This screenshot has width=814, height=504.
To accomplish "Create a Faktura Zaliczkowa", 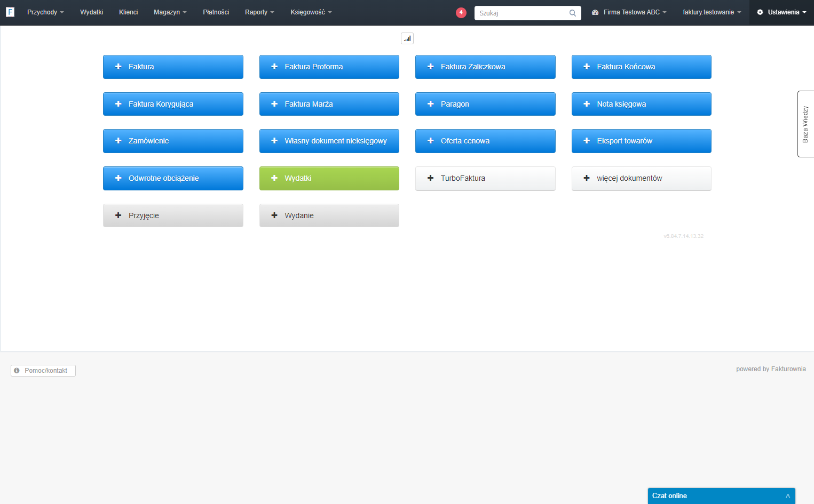I will click(x=485, y=67).
